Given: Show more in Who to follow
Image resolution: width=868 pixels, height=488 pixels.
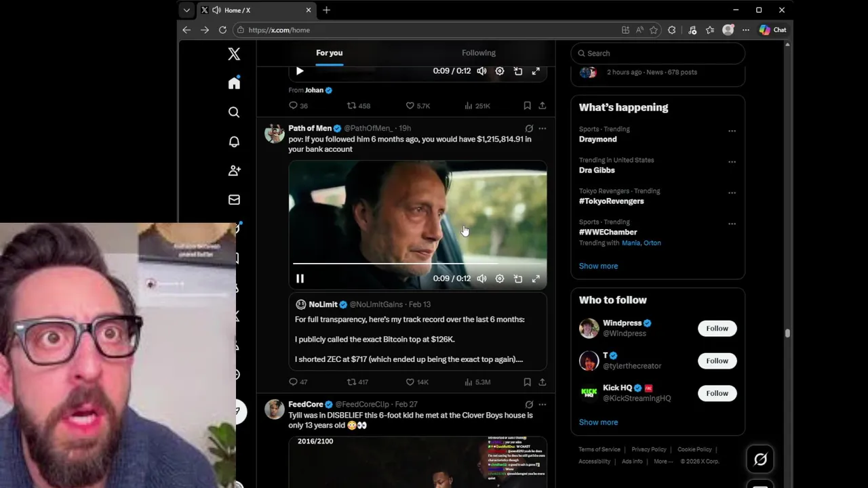Looking at the screenshot, I should (x=598, y=422).
